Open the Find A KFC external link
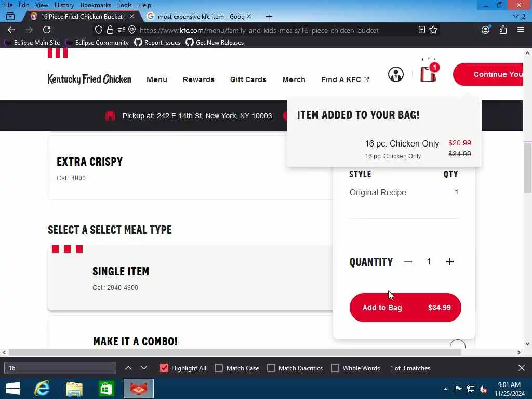 point(345,79)
